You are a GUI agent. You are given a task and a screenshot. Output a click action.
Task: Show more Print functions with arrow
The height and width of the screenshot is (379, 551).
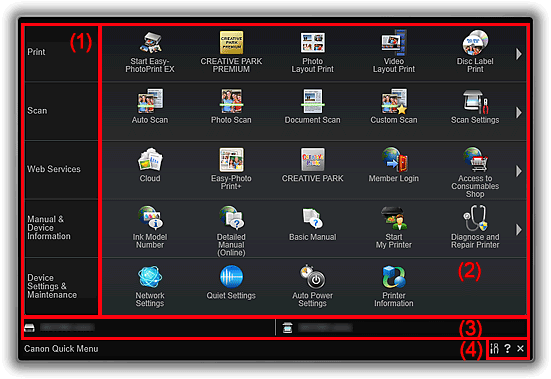click(x=519, y=54)
